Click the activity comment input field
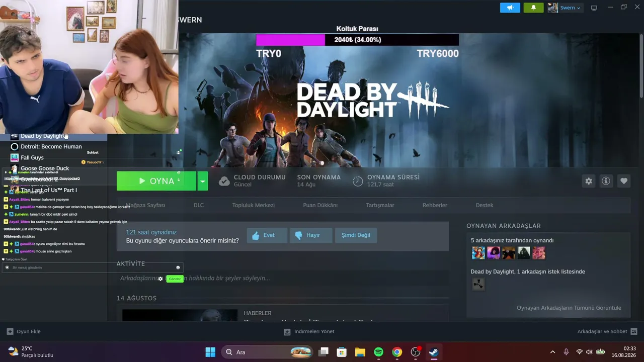 click(283, 278)
